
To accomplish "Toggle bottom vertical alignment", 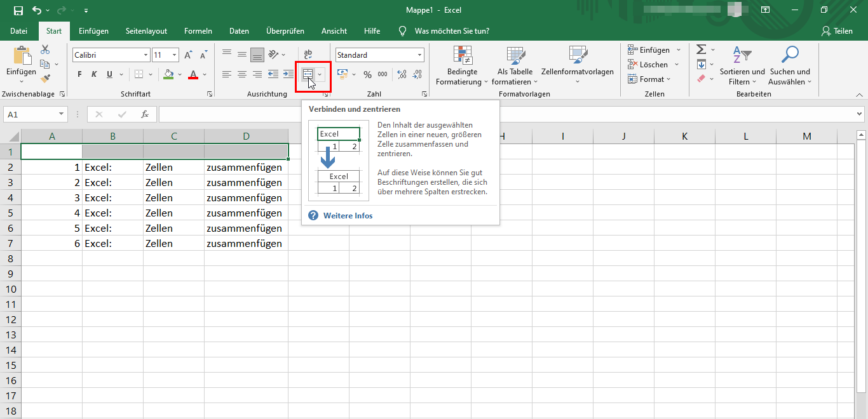I will [257, 55].
